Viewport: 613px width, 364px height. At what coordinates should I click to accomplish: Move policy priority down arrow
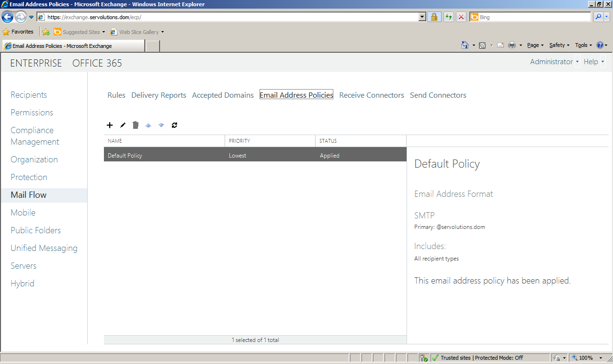[161, 125]
